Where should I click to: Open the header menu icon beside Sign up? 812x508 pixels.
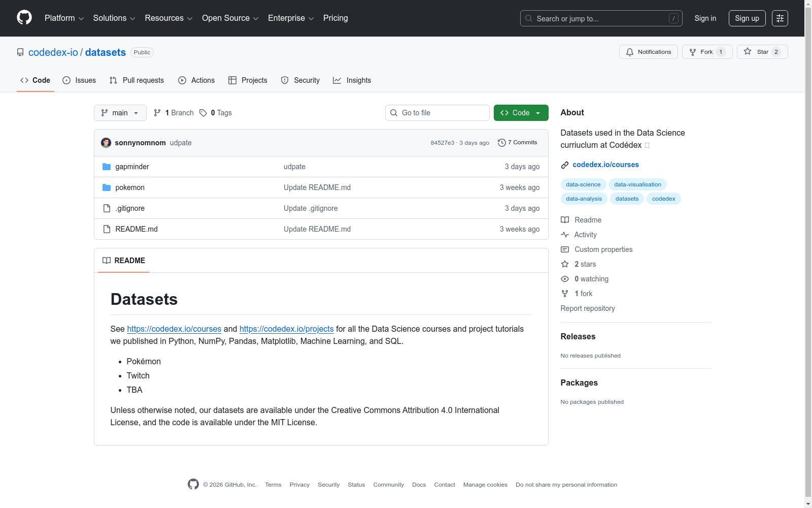pos(780,18)
